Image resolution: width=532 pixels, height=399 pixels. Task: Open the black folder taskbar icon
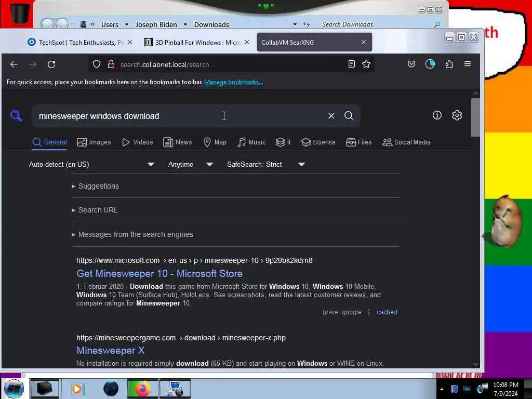(45, 389)
